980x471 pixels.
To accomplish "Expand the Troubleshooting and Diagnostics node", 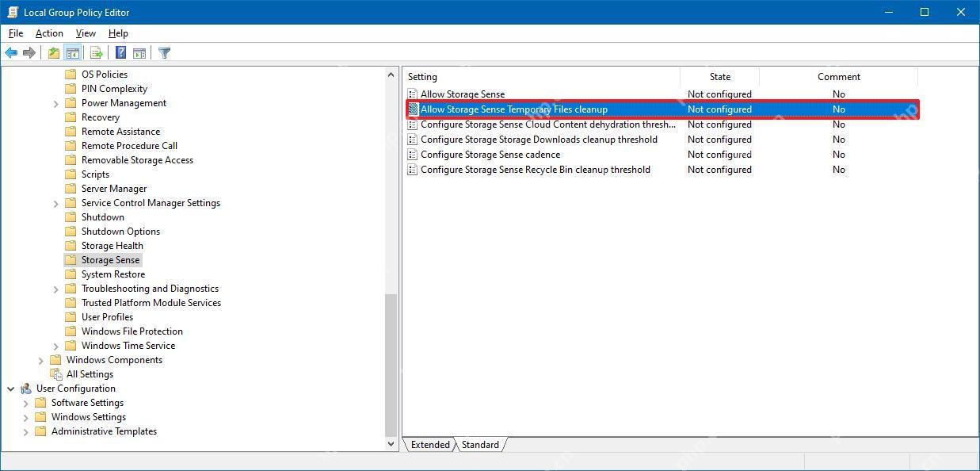I will tap(55, 289).
